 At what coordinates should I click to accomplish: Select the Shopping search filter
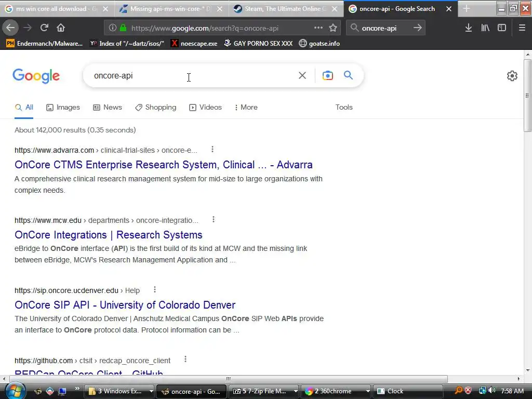click(x=155, y=107)
